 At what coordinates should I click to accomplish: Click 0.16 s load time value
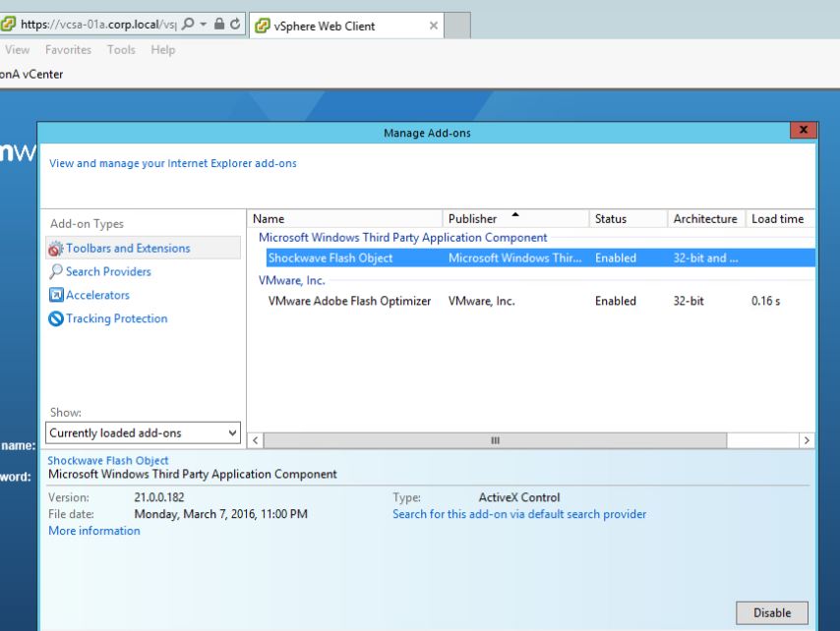[x=765, y=301]
